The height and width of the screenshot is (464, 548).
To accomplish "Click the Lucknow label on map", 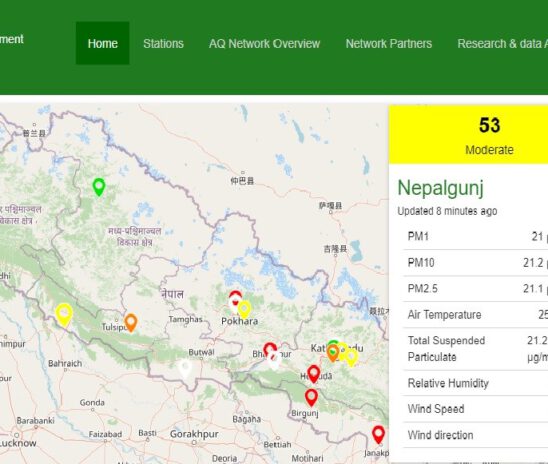I will (17, 443).
